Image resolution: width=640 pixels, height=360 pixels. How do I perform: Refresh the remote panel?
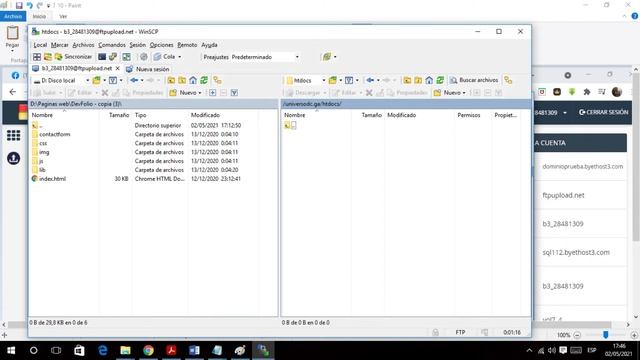[x=440, y=80]
